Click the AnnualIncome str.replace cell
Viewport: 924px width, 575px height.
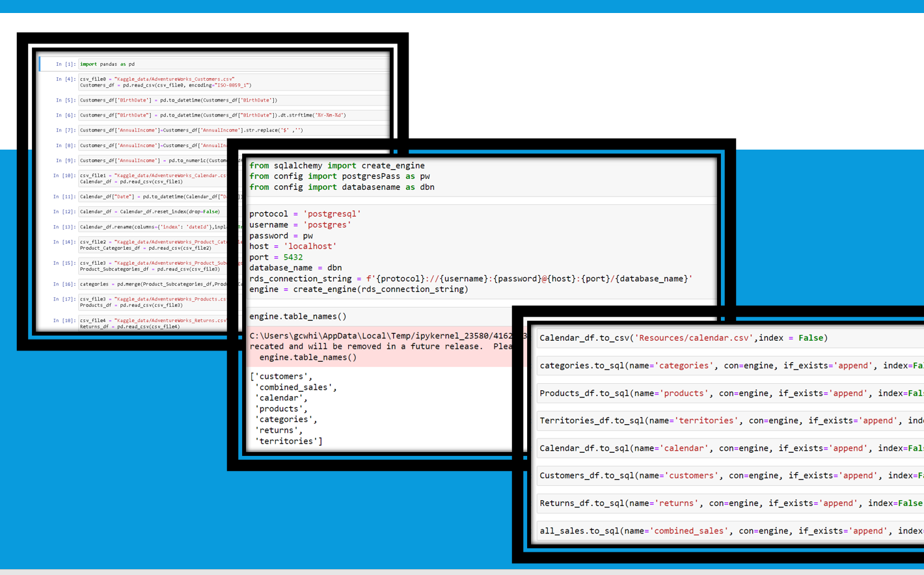coord(234,130)
